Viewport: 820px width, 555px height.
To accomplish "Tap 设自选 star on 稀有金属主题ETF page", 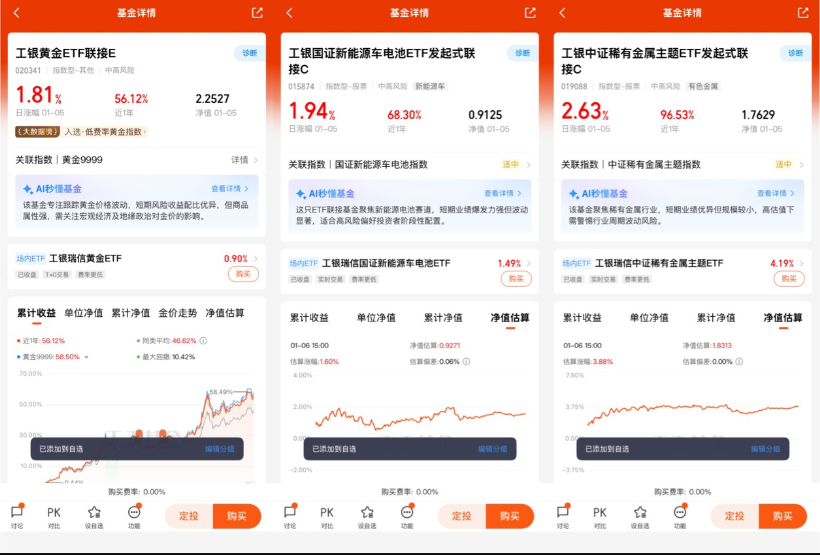I will pos(640,516).
